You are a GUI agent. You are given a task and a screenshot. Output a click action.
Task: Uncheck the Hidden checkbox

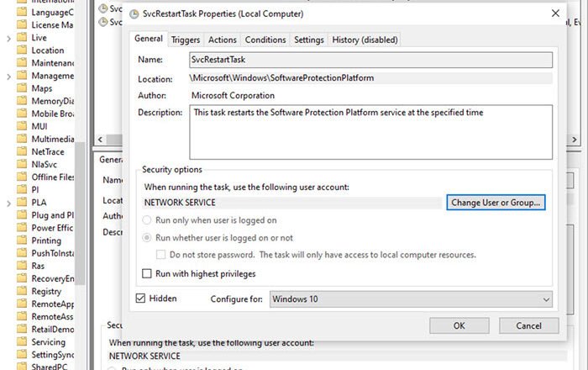point(140,299)
